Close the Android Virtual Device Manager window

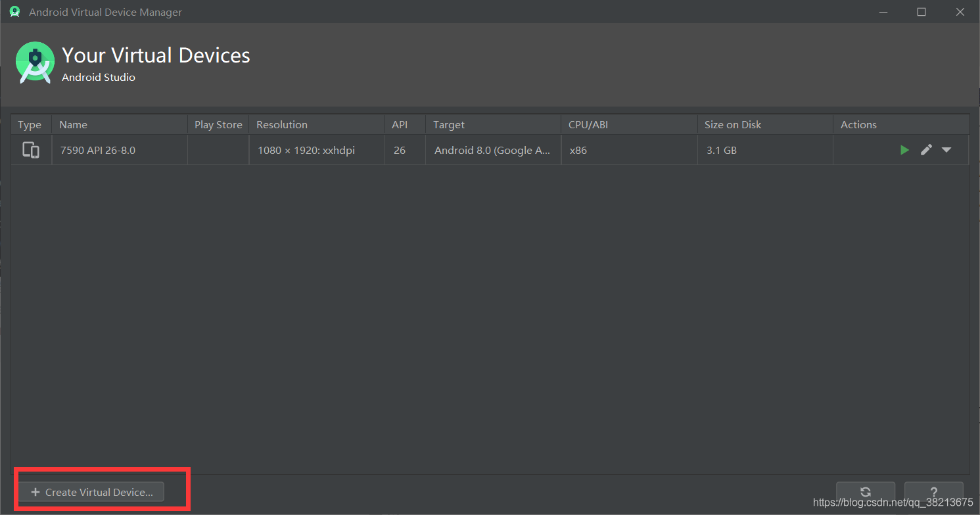[960, 12]
